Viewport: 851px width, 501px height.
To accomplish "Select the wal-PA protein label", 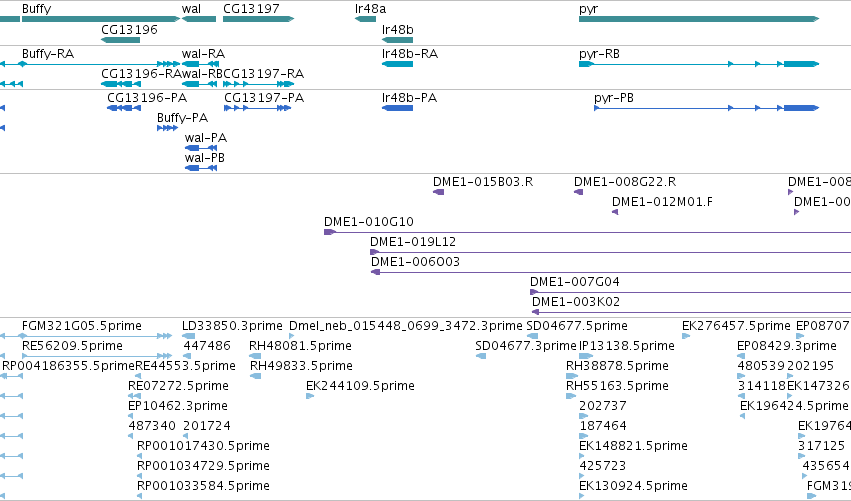I will coord(206,138).
